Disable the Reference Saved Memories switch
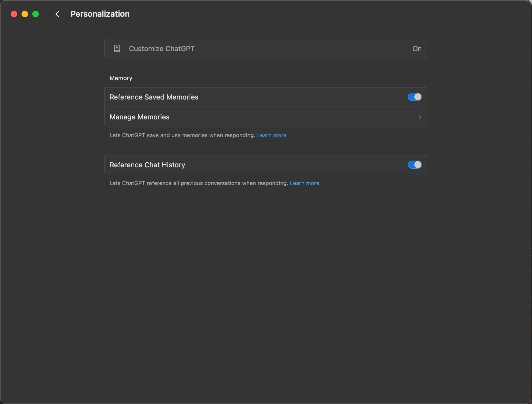 click(415, 97)
